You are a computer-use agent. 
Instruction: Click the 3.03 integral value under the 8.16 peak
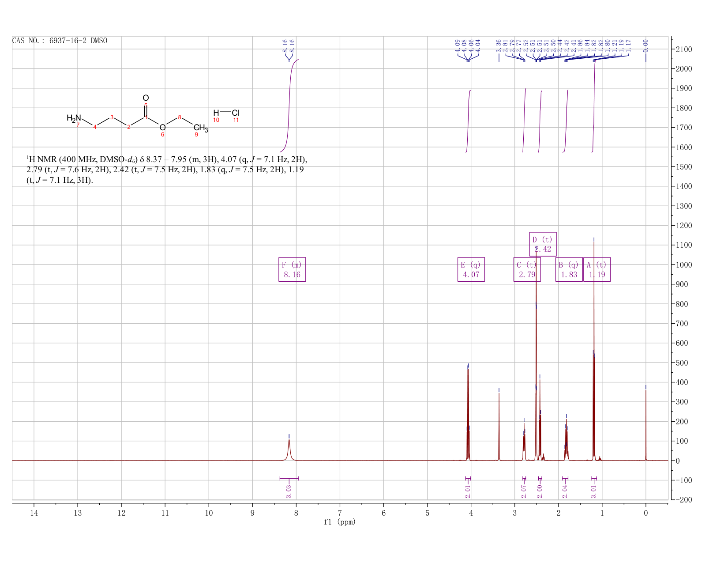289,491
